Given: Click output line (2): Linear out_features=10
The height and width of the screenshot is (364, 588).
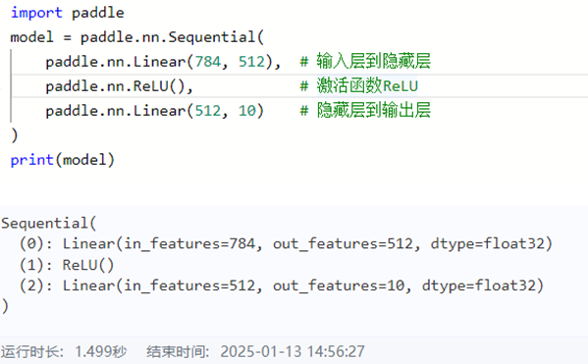Looking at the screenshot, I should (x=282, y=286).
